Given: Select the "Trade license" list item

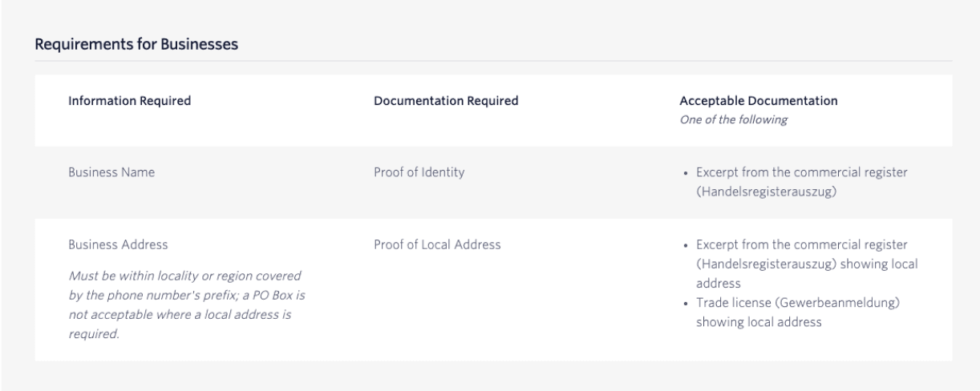Looking at the screenshot, I should point(794,304).
